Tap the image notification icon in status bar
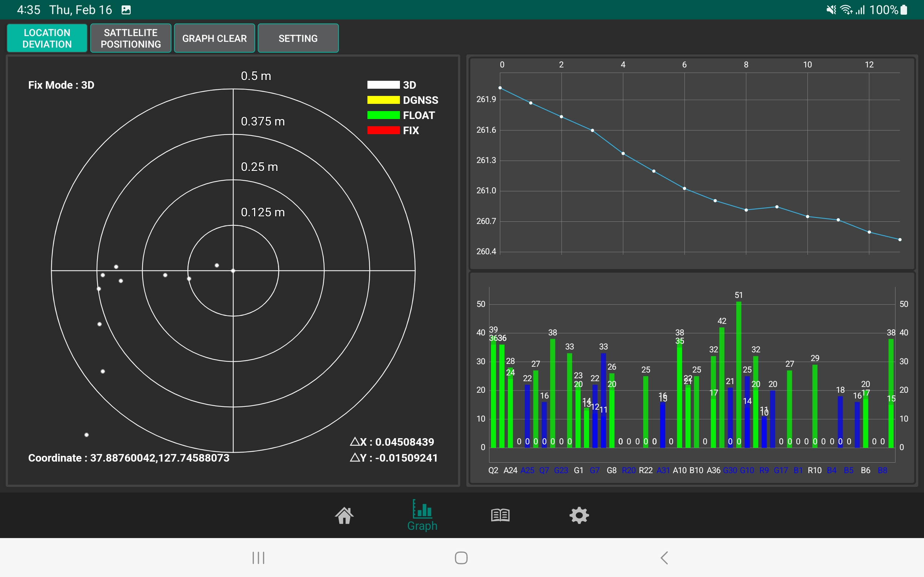 click(126, 10)
